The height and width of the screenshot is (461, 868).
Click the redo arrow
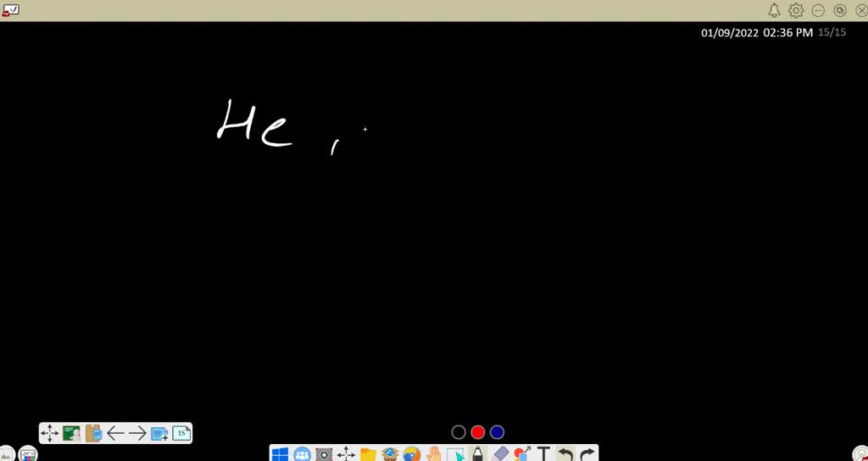pyautogui.click(x=587, y=455)
